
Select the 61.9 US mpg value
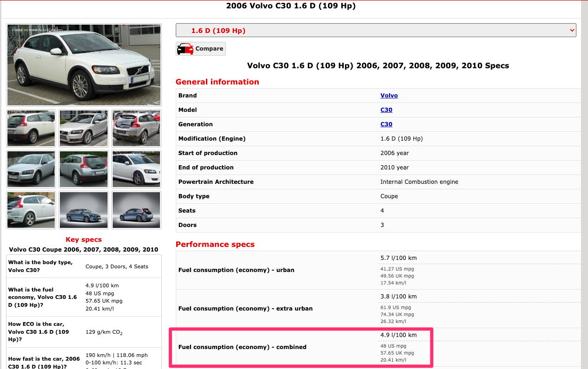coord(396,307)
